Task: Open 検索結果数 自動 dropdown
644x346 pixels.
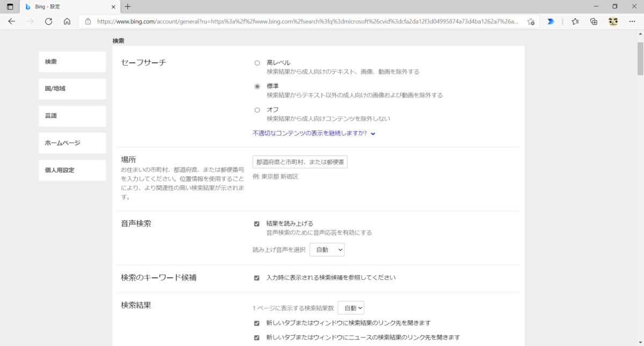Action: pos(351,308)
